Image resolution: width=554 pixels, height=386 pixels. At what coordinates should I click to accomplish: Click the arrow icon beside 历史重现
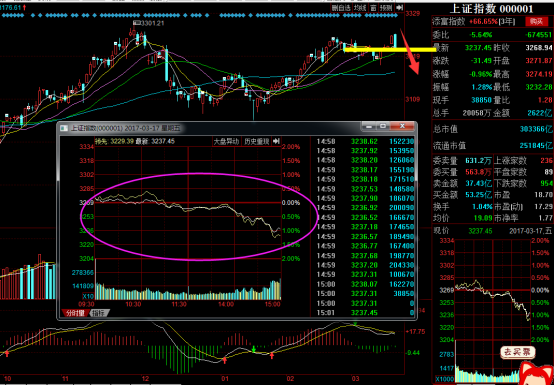276,141
